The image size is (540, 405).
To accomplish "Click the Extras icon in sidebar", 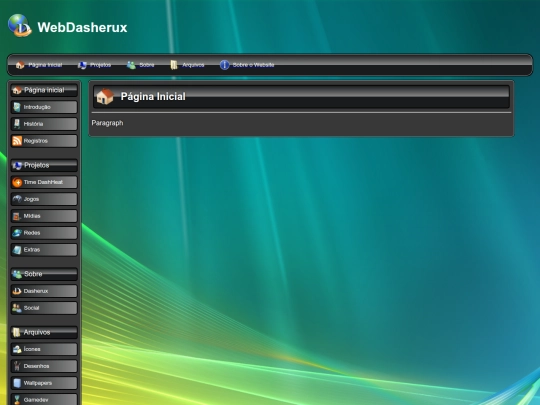I will 17,250.
